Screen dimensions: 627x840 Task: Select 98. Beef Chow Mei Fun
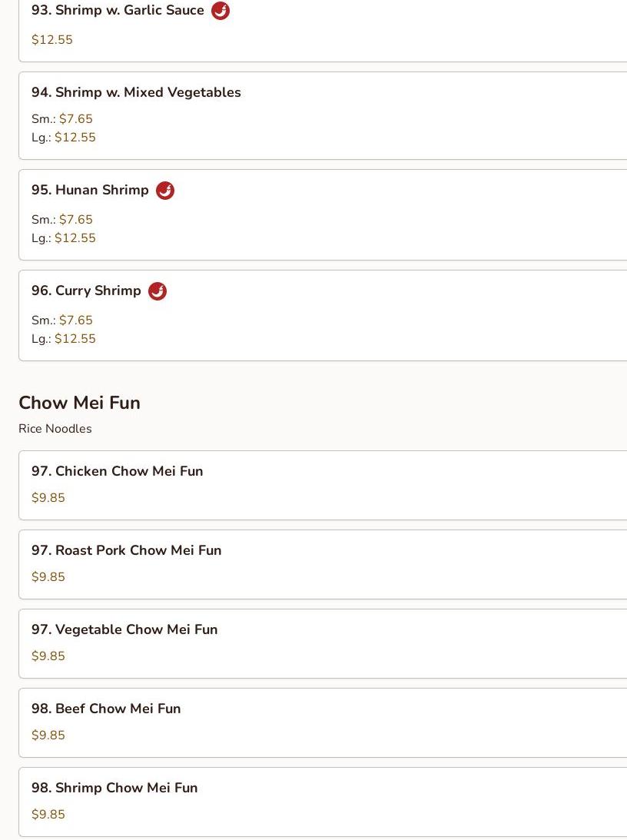point(106,709)
